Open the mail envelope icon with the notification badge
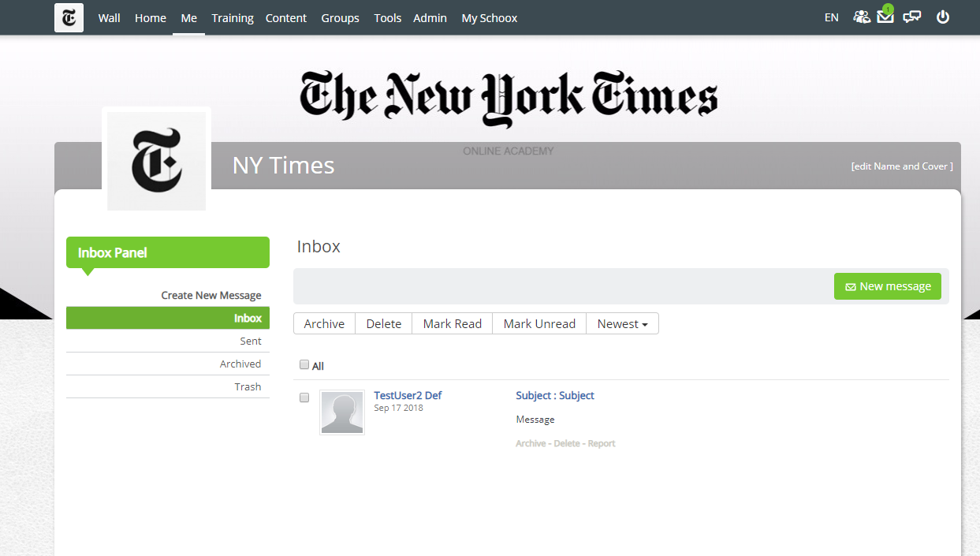The width and height of the screenshot is (980, 556). click(x=885, y=16)
